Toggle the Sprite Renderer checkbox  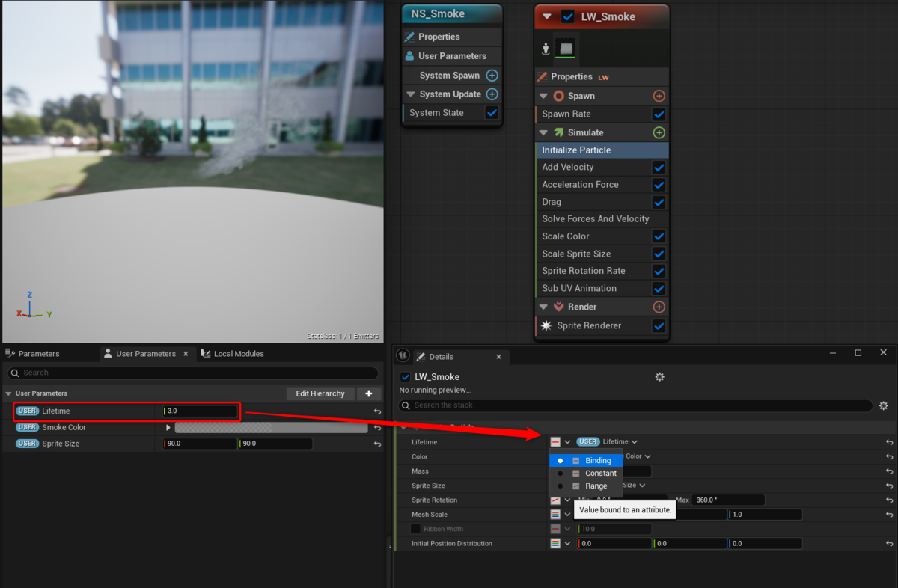tap(659, 326)
